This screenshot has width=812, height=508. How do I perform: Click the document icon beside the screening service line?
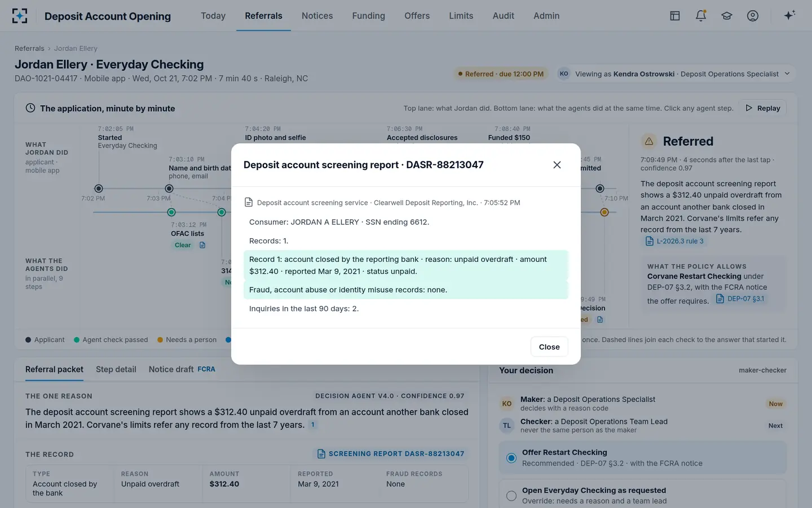[x=249, y=202]
